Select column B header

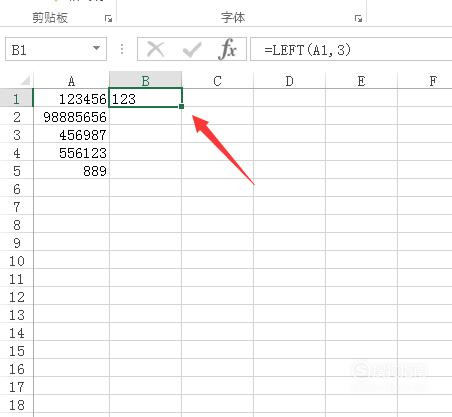click(146, 81)
